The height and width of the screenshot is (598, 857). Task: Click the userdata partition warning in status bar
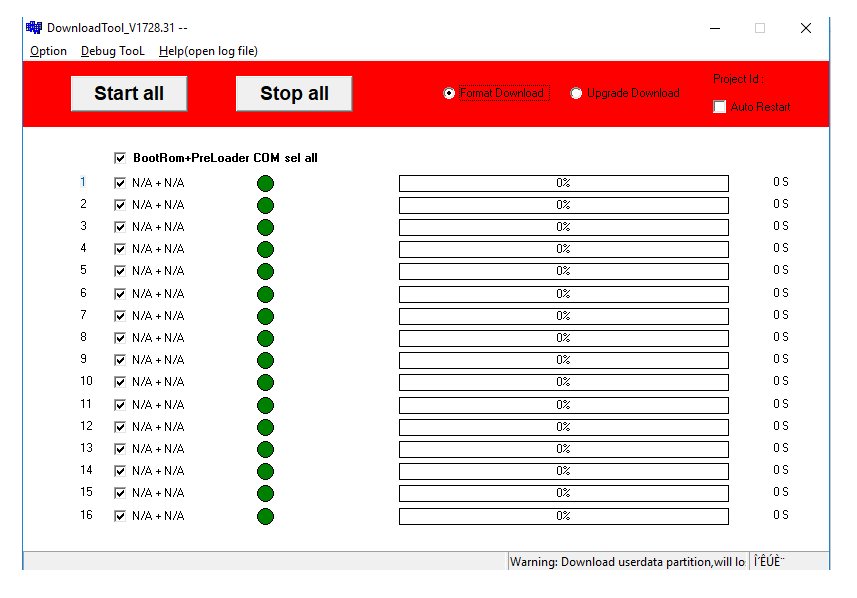(x=627, y=561)
